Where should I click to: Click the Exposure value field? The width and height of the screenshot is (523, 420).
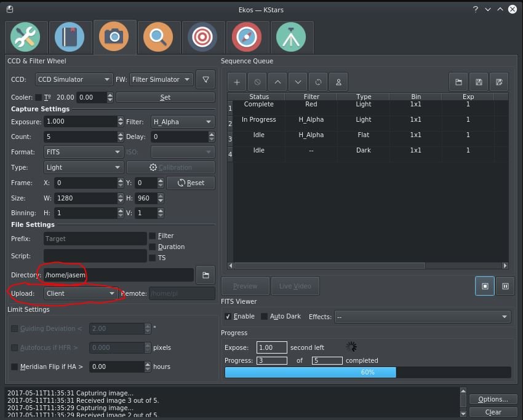[x=81, y=122]
